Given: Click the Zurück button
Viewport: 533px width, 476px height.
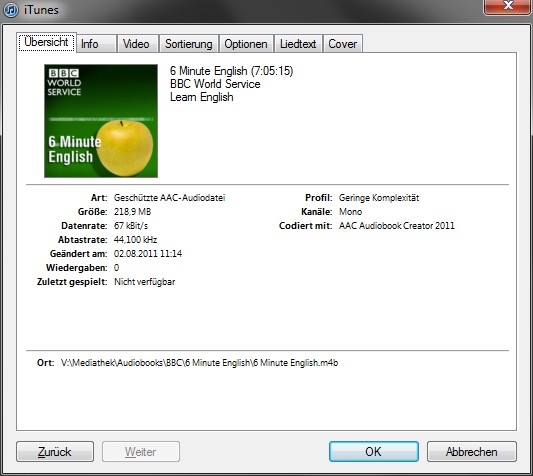Looking at the screenshot, I should 55,452.
